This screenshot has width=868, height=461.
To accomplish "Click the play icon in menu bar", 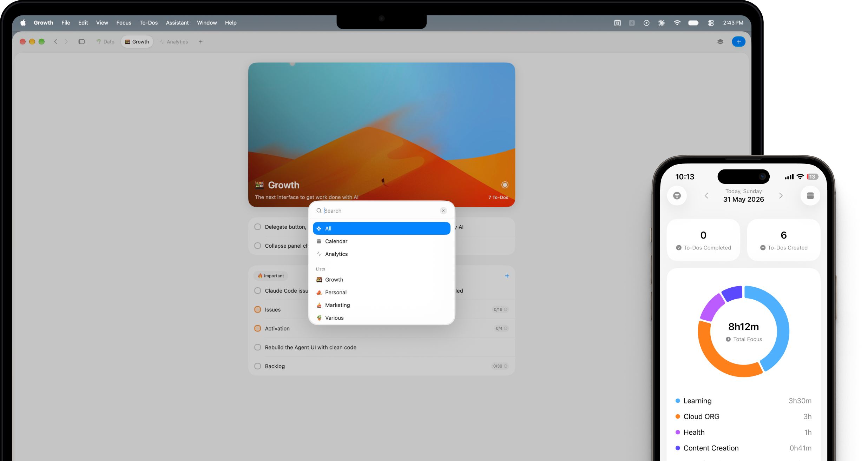I will [x=646, y=23].
